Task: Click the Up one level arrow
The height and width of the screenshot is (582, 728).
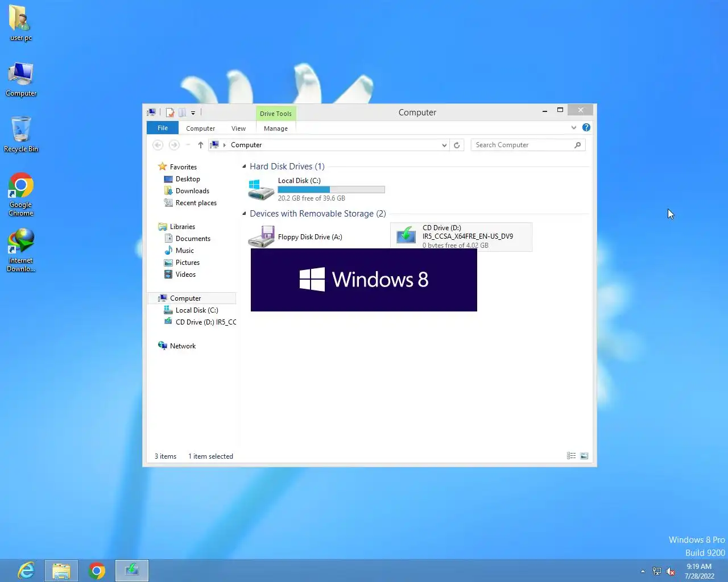Action: tap(200, 145)
